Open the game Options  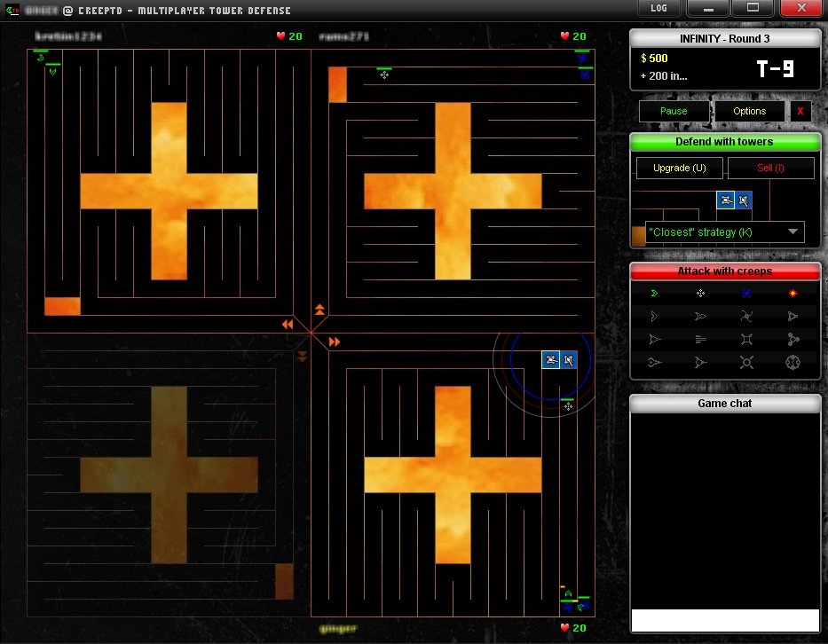[749, 111]
